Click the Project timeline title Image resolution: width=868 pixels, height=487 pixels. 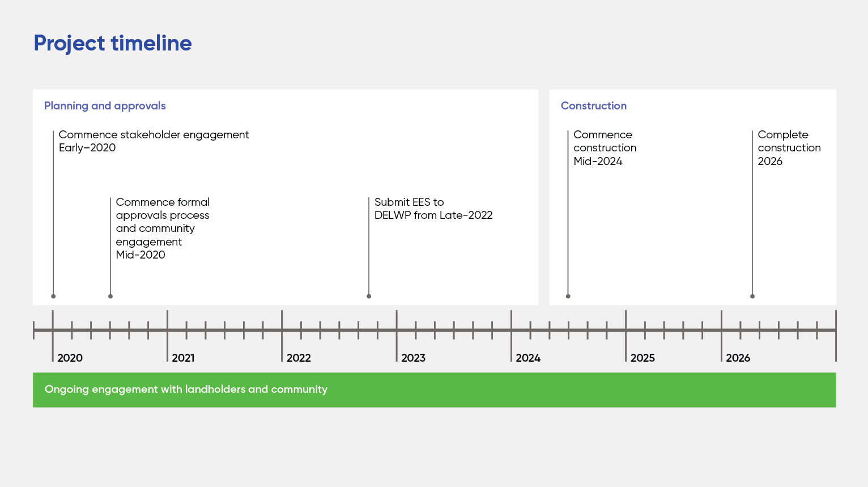pyautogui.click(x=112, y=43)
